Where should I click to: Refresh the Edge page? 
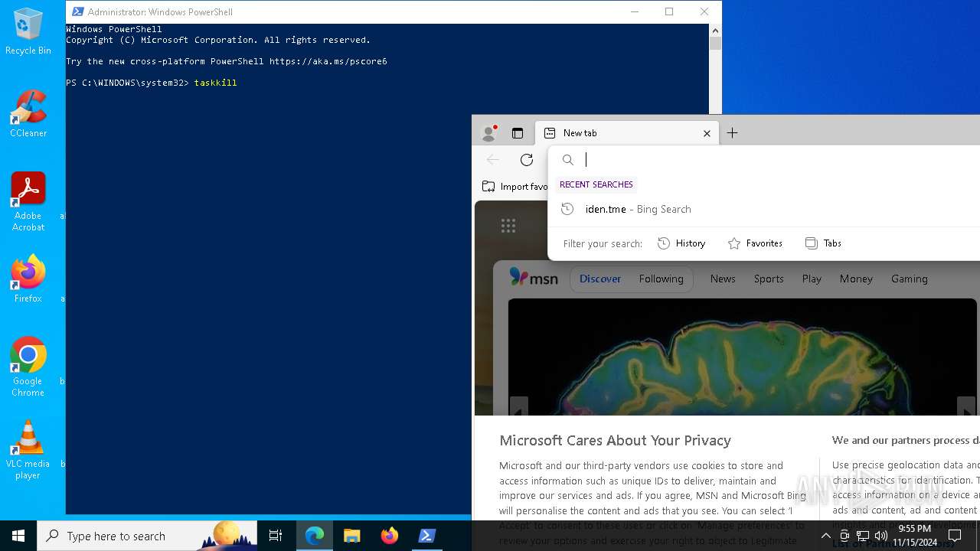527,160
